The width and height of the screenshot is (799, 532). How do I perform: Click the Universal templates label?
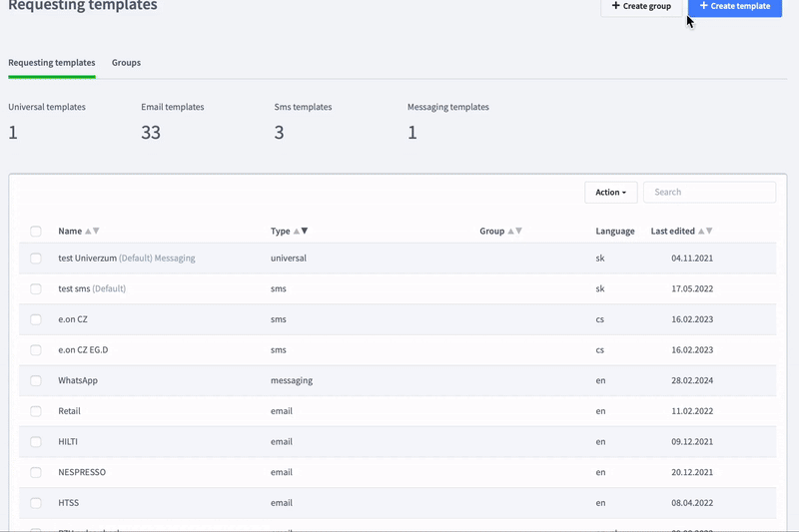tap(47, 107)
